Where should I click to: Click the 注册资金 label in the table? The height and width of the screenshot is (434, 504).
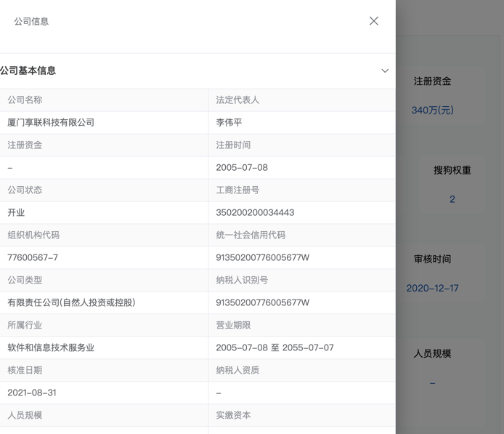coord(25,145)
